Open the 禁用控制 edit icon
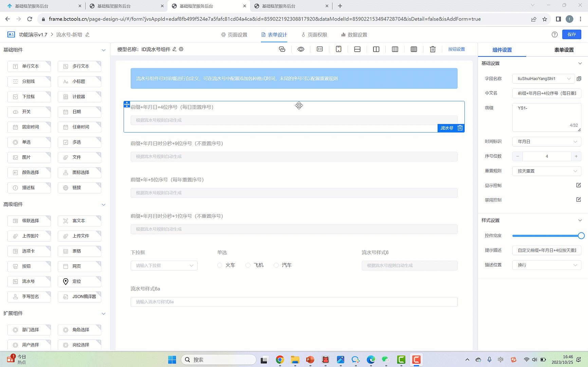Screen dimensions: 588x367 click(578, 200)
